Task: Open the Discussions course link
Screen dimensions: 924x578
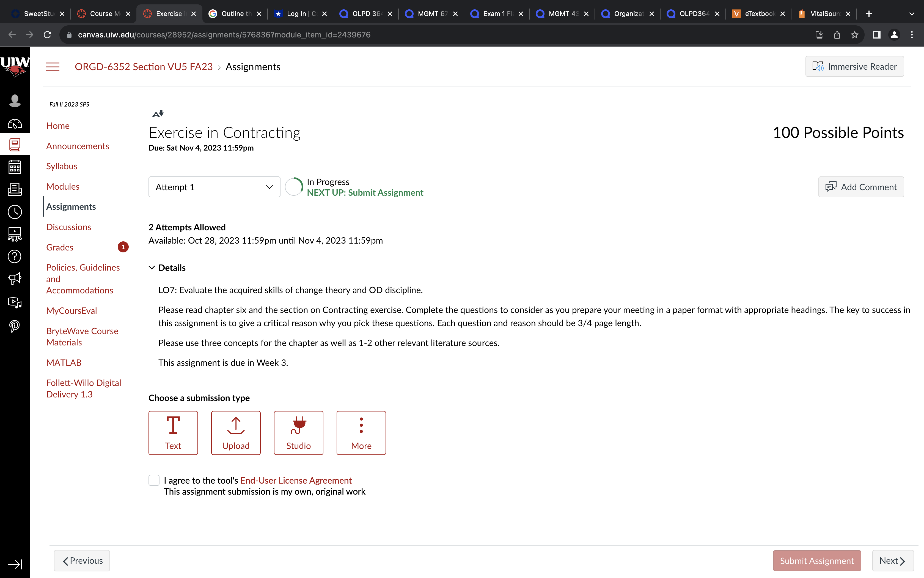Action: pos(68,227)
